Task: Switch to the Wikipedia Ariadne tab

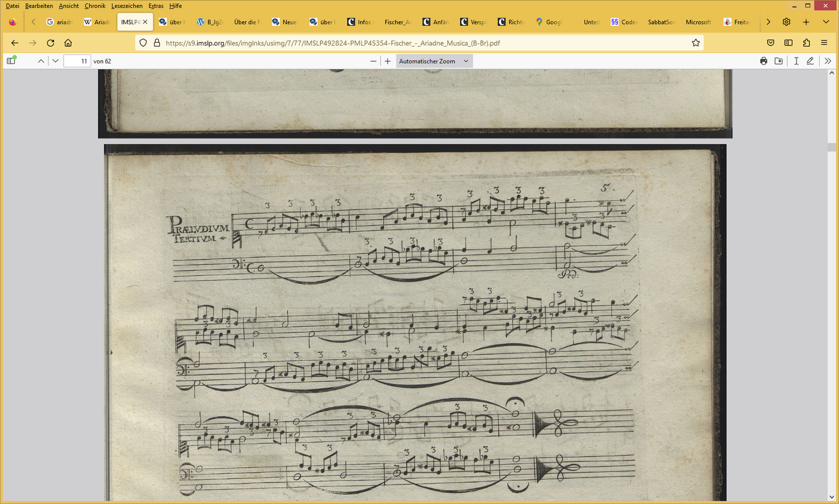Action: coord(97,22)
